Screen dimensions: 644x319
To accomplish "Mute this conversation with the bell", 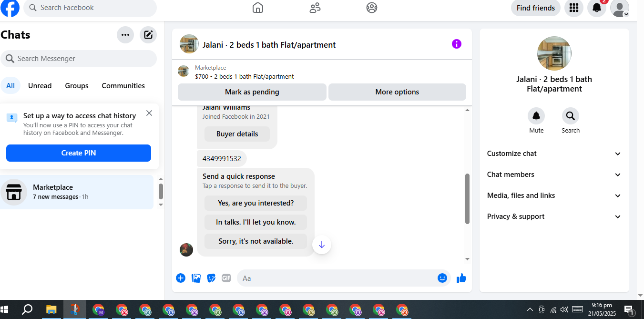I will [x=536, y=116].
